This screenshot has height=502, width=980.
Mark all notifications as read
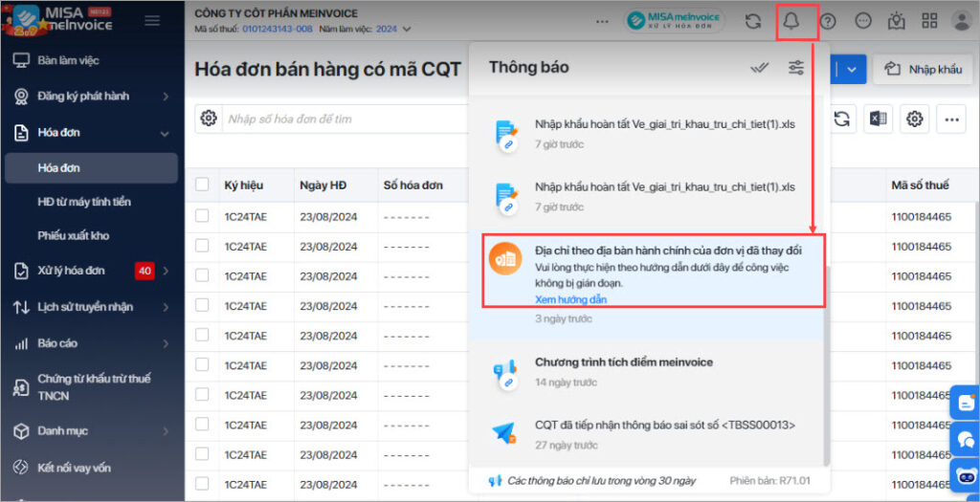(x=760, y=68)
